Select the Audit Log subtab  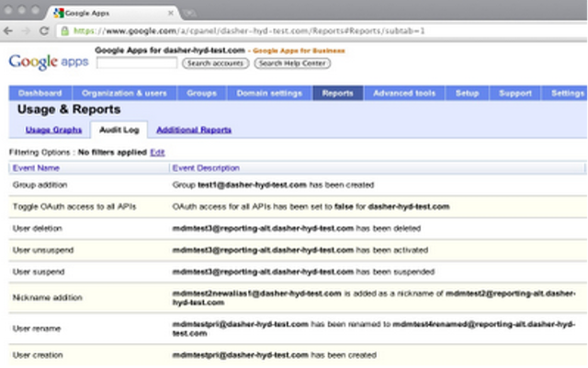tap(119, 130)
